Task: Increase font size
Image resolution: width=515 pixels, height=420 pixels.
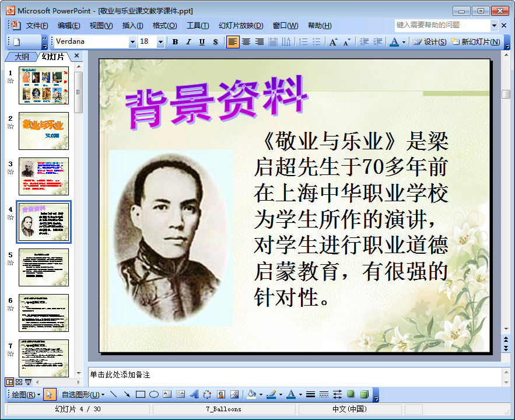Action: [334, 41]
